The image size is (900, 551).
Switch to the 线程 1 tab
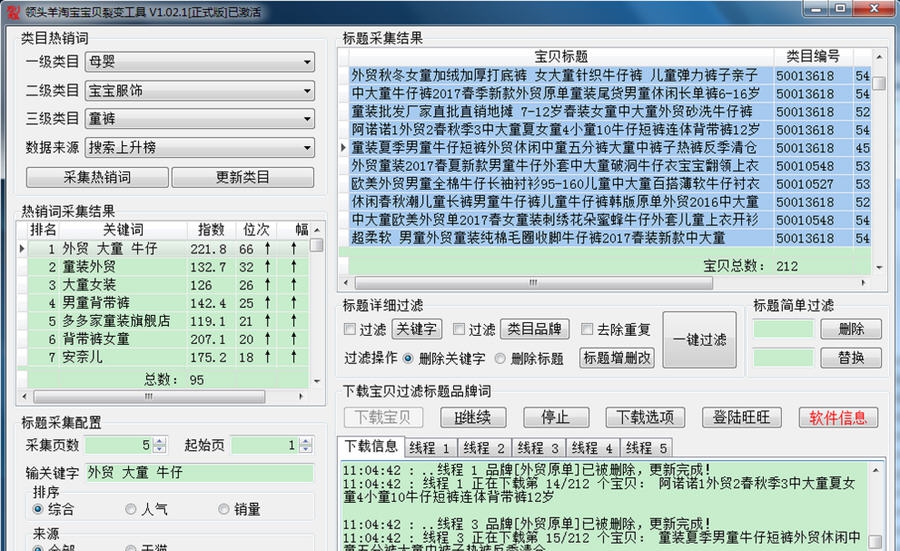coord(430,448)
